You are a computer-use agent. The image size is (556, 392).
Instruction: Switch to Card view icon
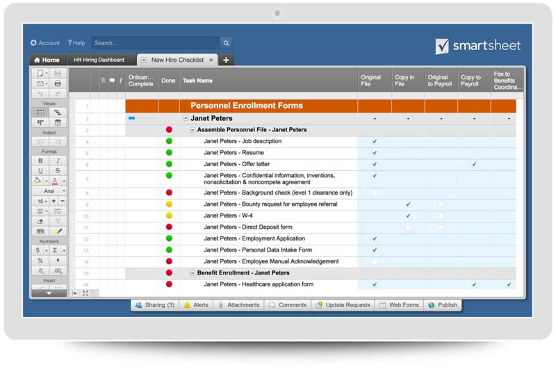pos(40,122)
